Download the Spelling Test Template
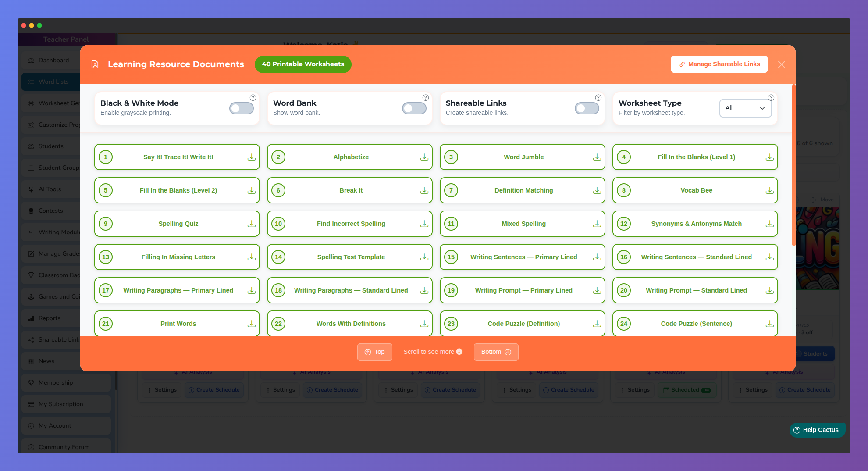 pyautogui.click(x=424, y=257)
